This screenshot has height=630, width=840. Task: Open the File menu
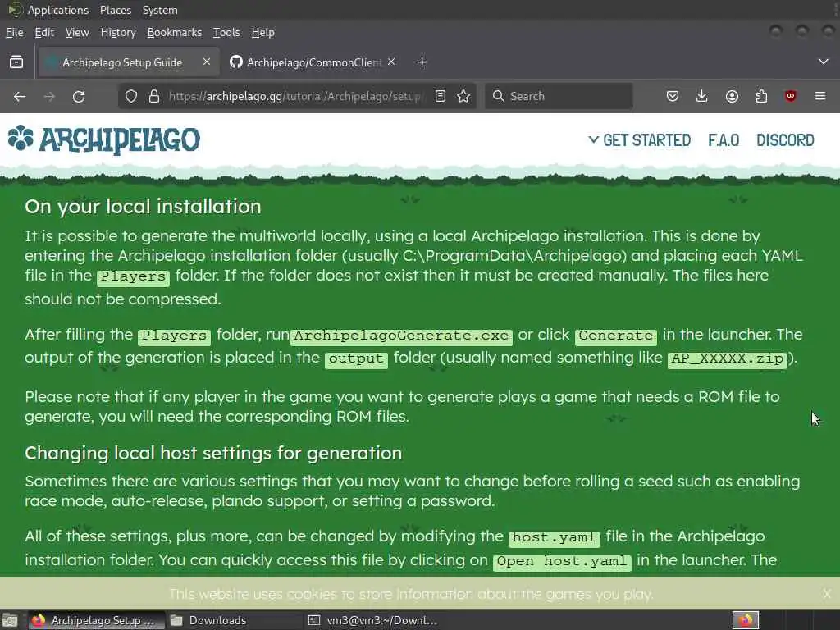[x=15, y=33]
